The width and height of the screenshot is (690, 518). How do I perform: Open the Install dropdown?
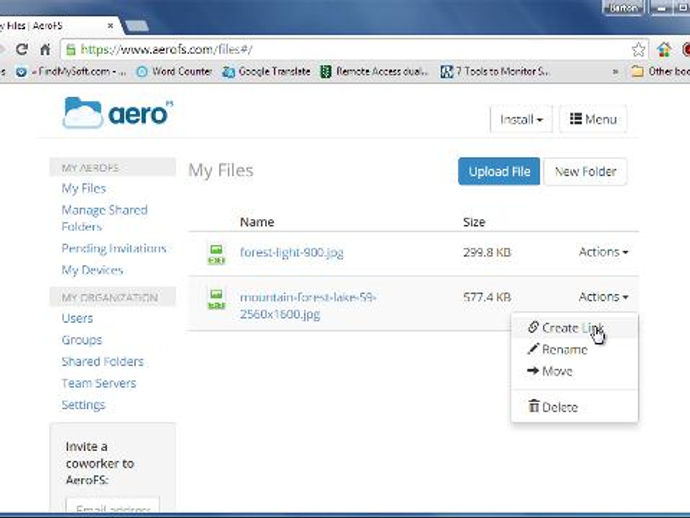pyautogui.click(x=521, y=119)
